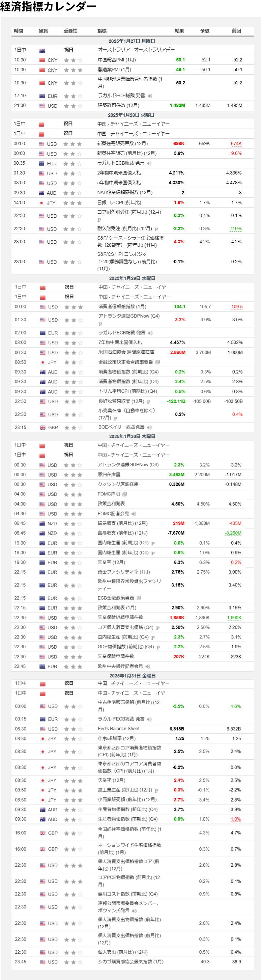Click speaker icon beside ボウマン氏発言
This screenshot has width=261, height=980.
(x=134, y=911)
